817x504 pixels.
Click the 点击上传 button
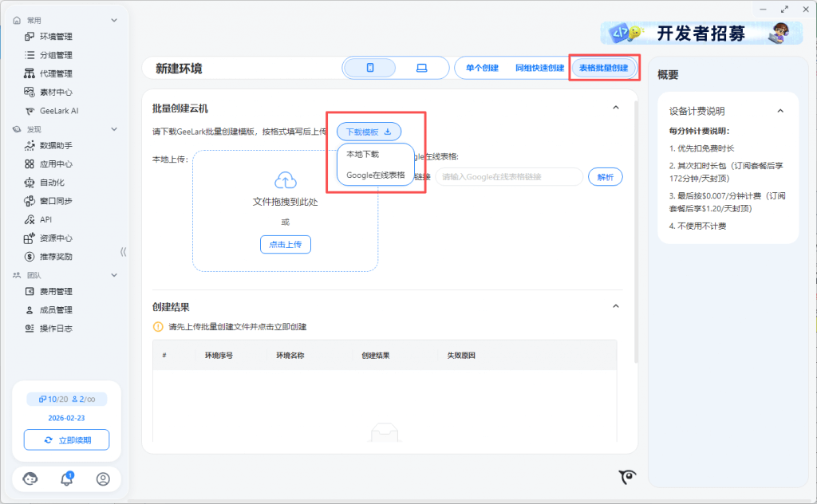(285, 245)
